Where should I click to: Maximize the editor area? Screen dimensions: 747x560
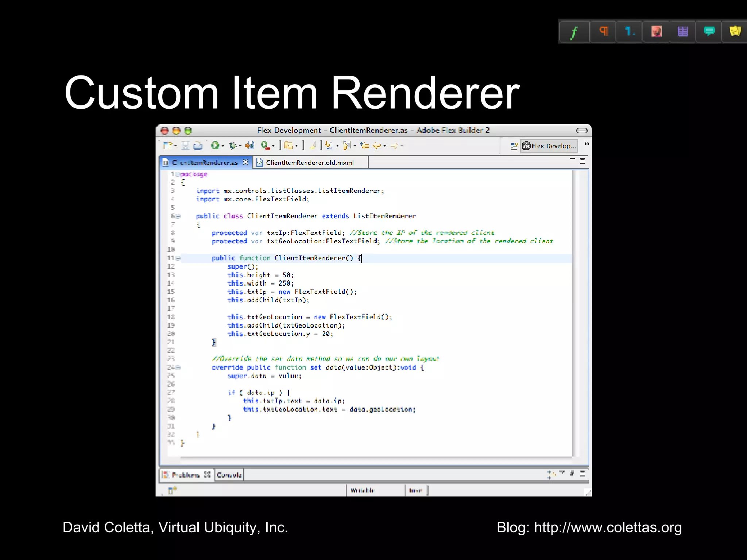pyautogui.click(x=582, y=161)
